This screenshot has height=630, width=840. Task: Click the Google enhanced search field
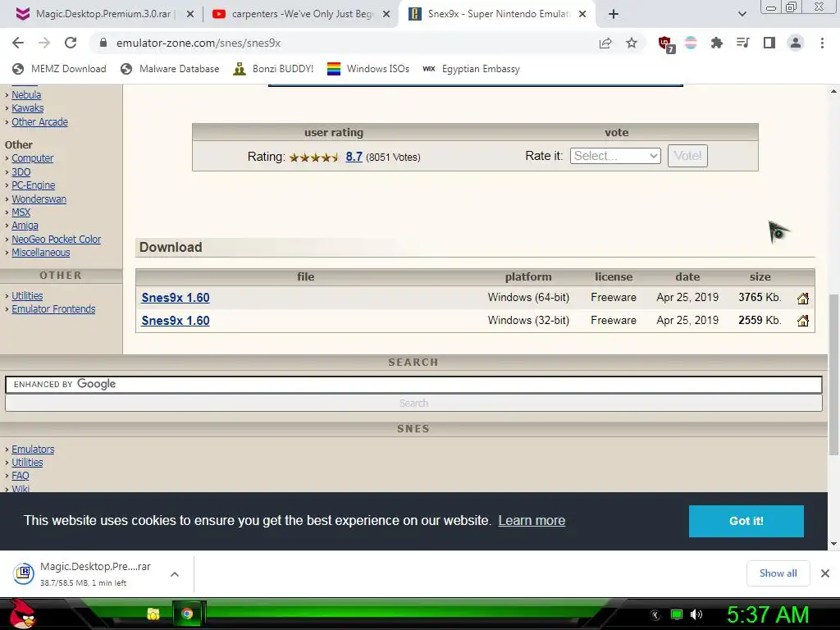tap(413, 384)
